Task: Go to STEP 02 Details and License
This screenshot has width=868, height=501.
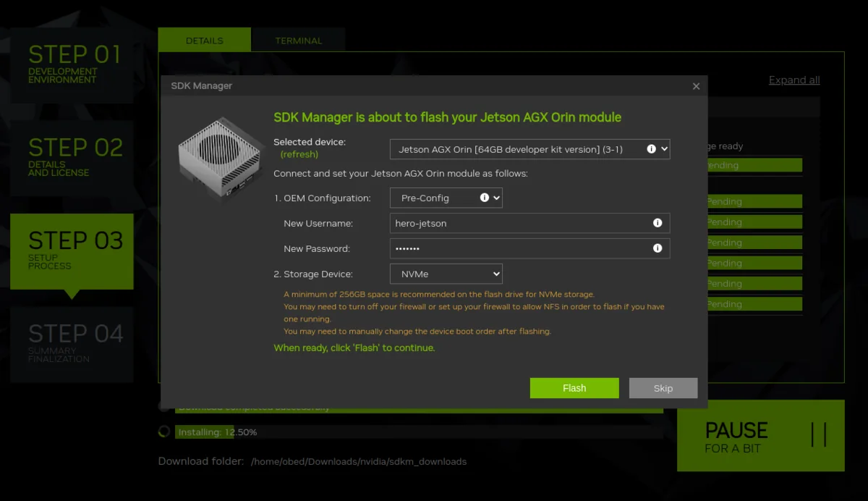Action: [x=72, y=159]
